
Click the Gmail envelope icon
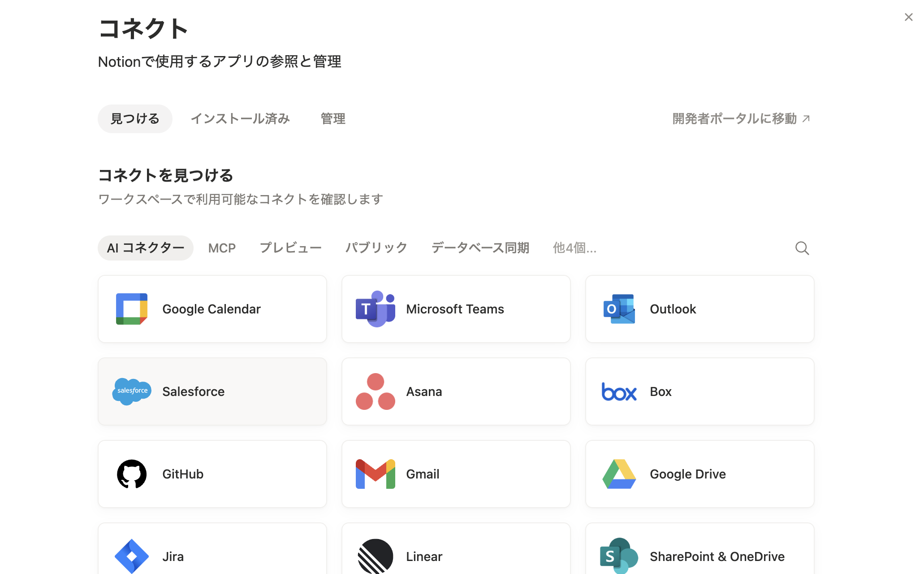tap(376, 474)
